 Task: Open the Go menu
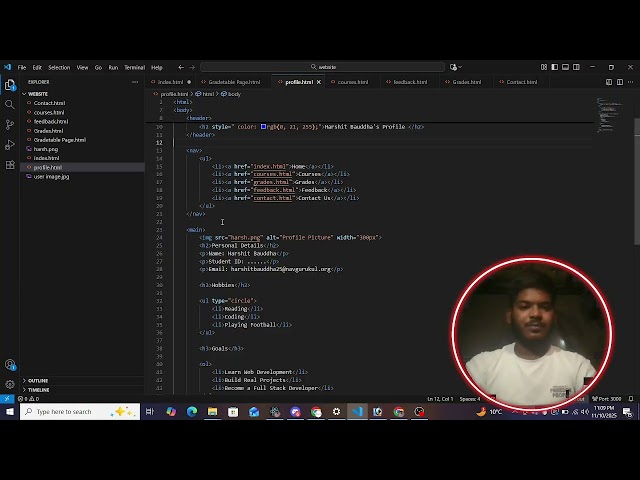(98, 67)
